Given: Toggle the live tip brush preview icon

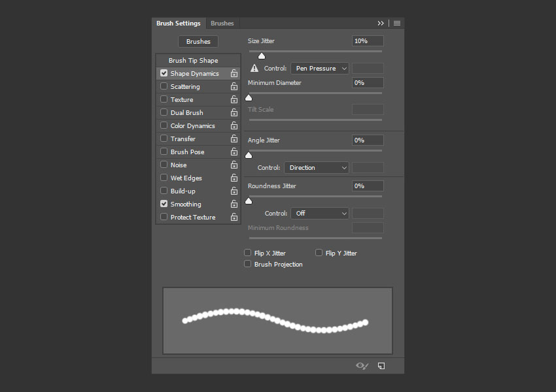Looking at the screenshot, I should click(362, 366).
